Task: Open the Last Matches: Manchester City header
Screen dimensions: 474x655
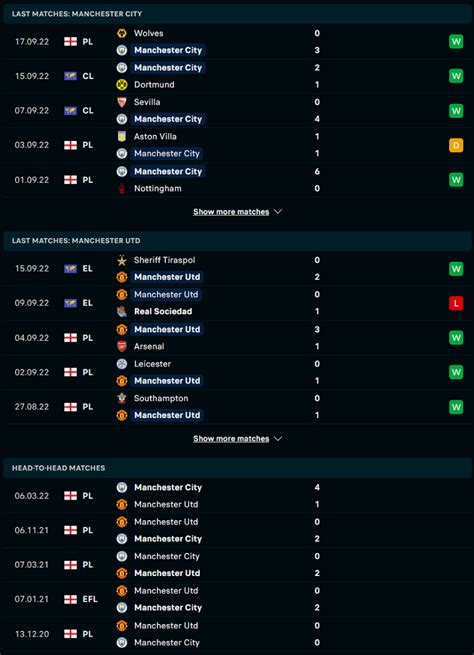Action: (x=237, y=14)
